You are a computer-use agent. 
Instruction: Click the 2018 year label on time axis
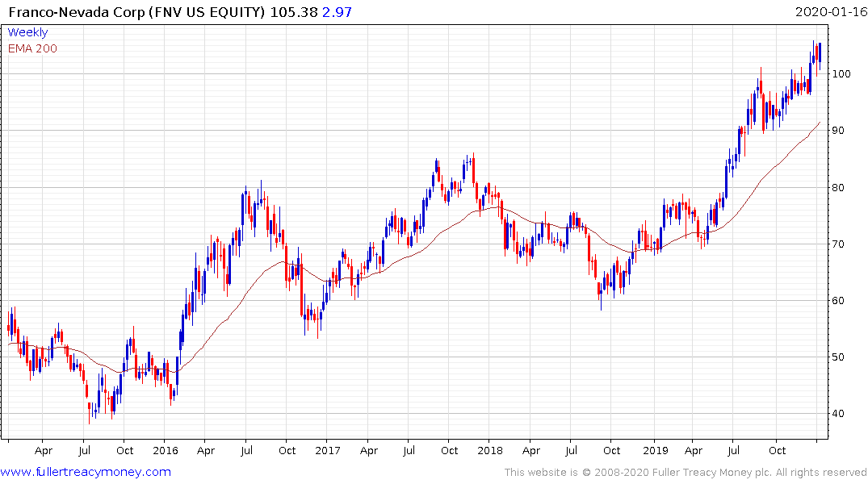click(x=490, y=450)
